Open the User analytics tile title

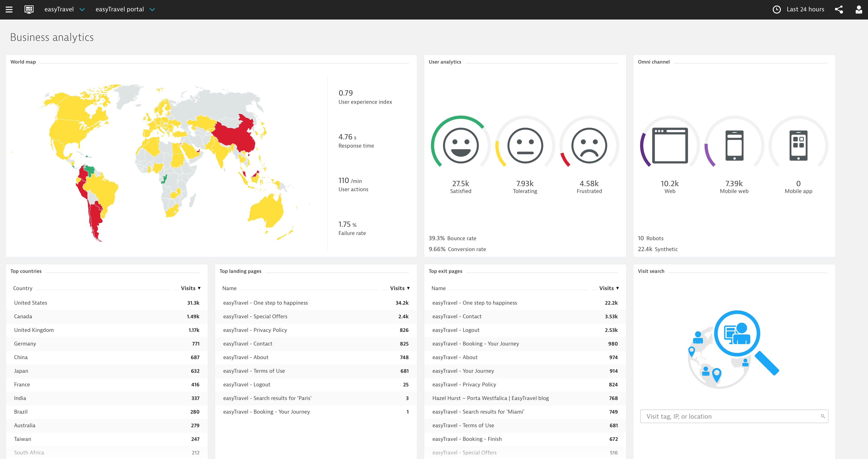(x=445, y=62)
